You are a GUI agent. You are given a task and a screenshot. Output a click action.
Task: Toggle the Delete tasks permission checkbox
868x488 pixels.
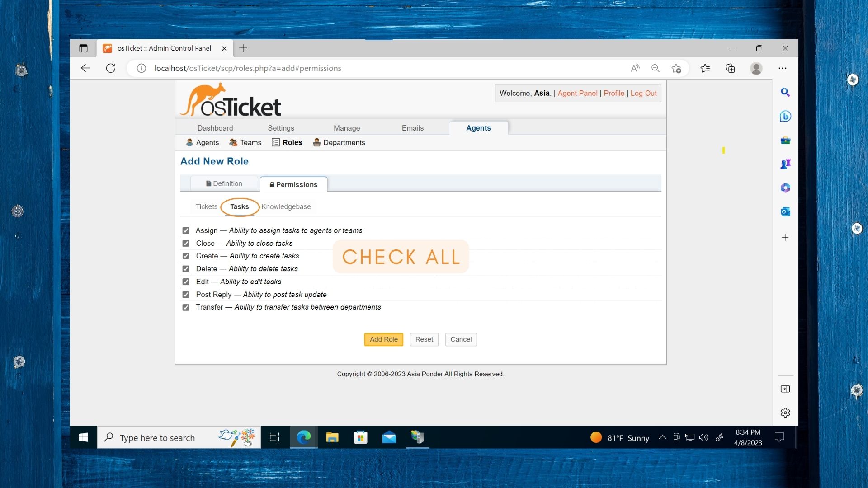coord(186,269)
